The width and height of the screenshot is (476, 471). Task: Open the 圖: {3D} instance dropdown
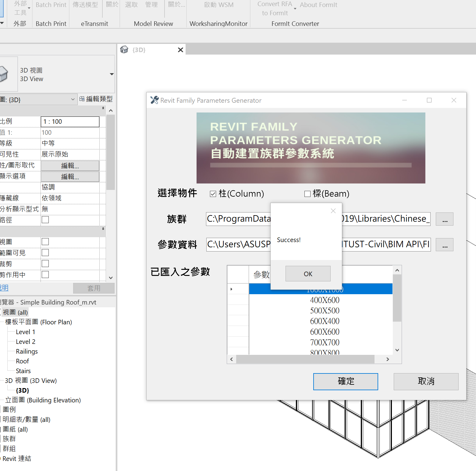click(38, 99)
